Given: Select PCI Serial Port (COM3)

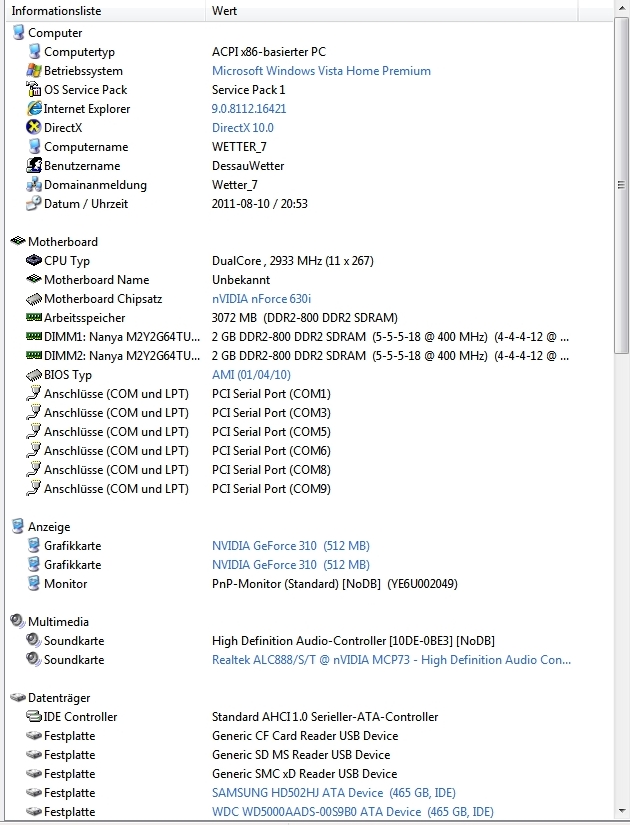Looking at the screenshot, I should pyautogui.click(x=271, y=412).
